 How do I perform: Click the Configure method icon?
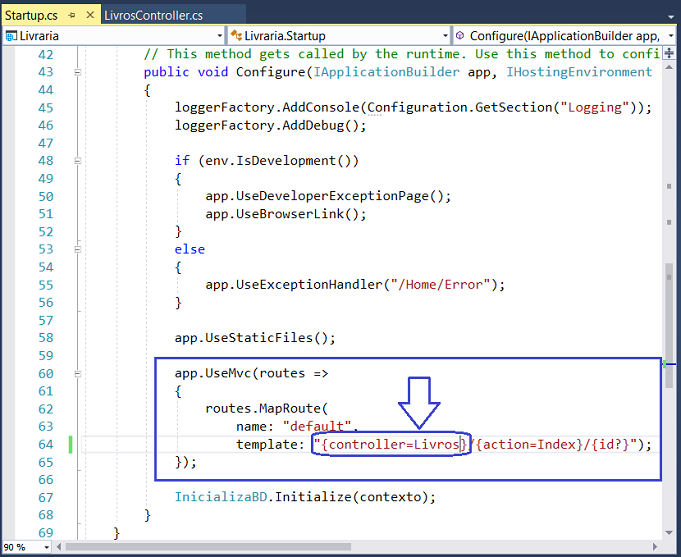[460, 35]
